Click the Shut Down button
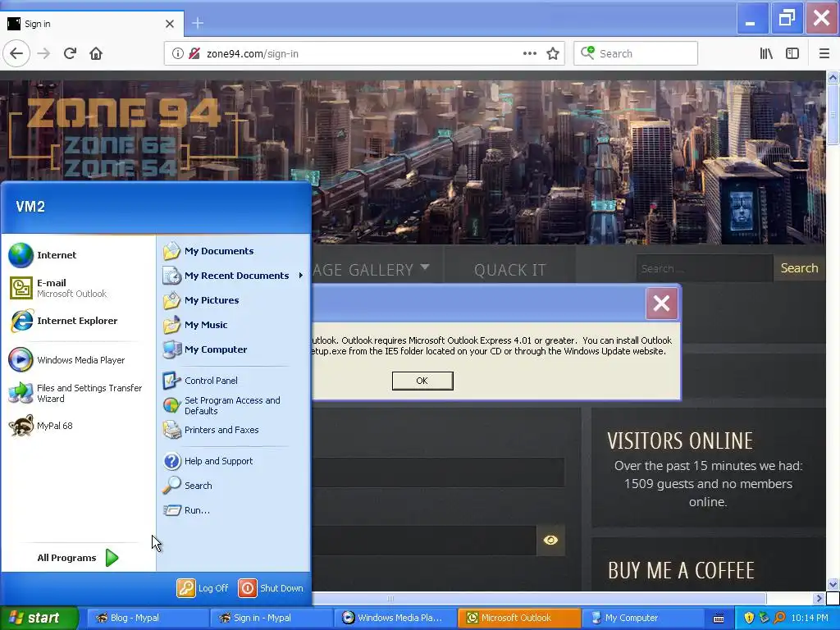The image size is (840, 630). click(271, 588)
